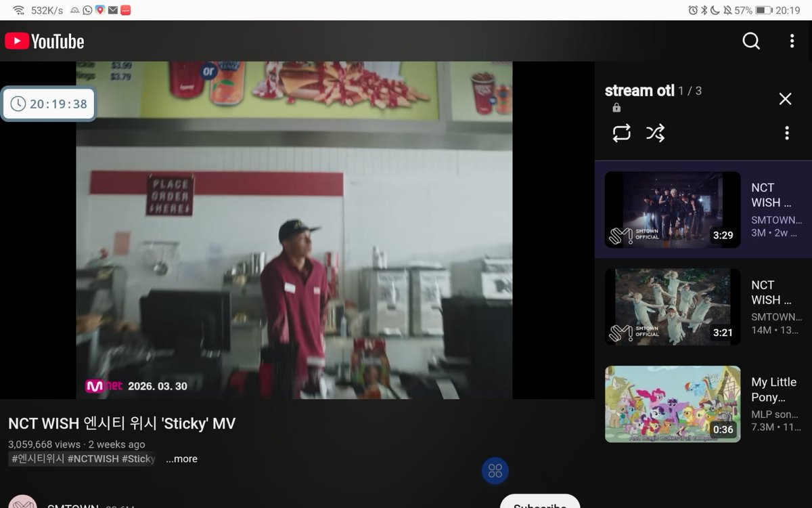Select the alarm status icon
Viewport: 812px width, 508px height.
(692, 10)
